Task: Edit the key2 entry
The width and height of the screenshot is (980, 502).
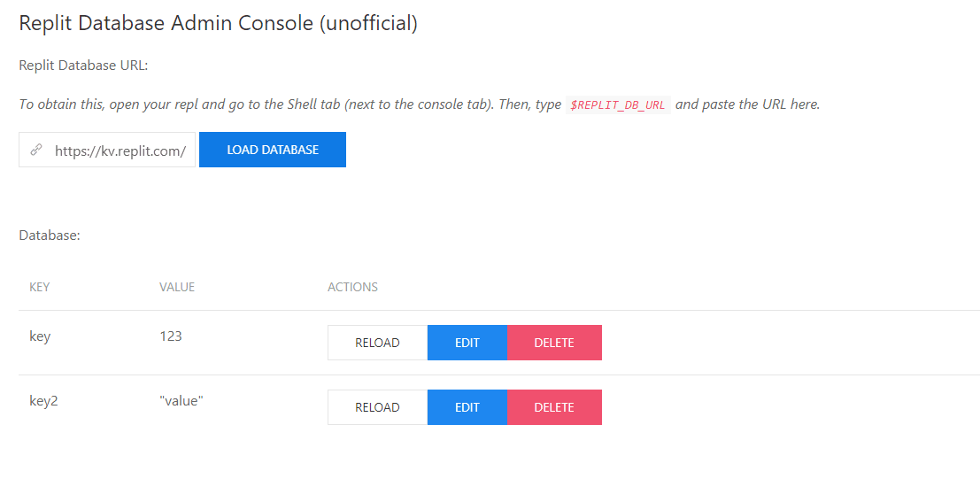Action: [x=467, y=407]
